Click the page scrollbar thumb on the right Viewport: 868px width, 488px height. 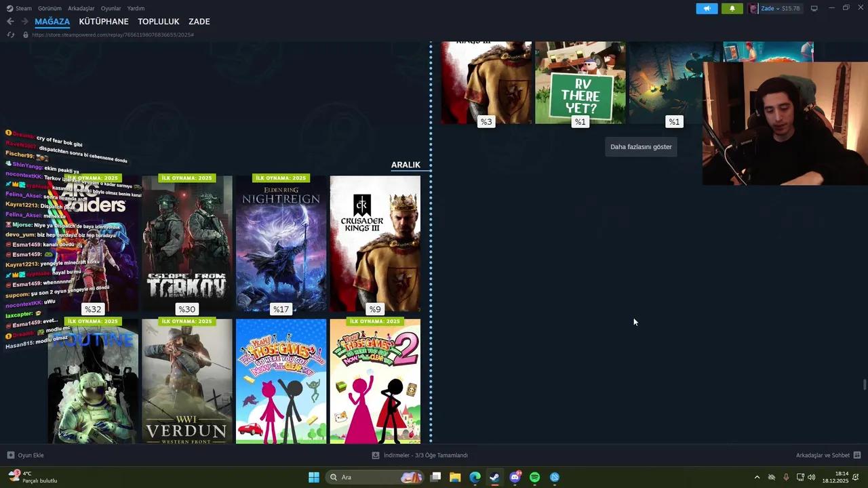tap(864, 385)
